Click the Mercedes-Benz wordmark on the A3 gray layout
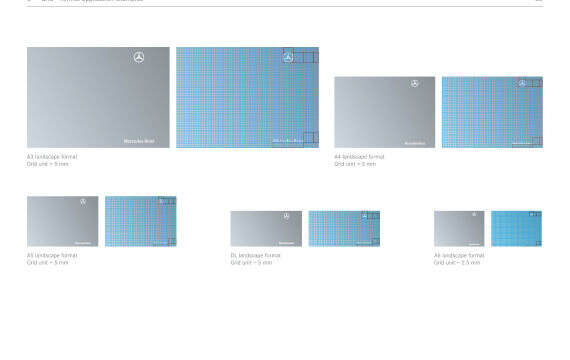The image size is (570, 360). tap(139, 141)
